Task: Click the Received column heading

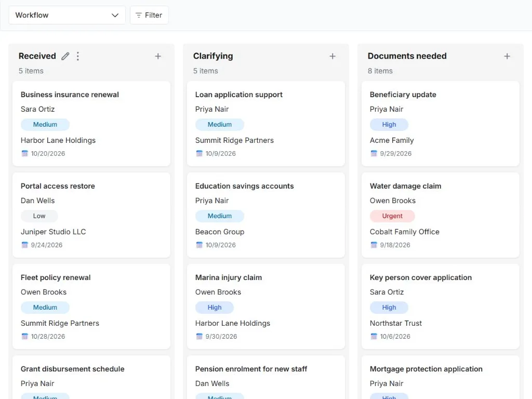Action: click(37, 56)
